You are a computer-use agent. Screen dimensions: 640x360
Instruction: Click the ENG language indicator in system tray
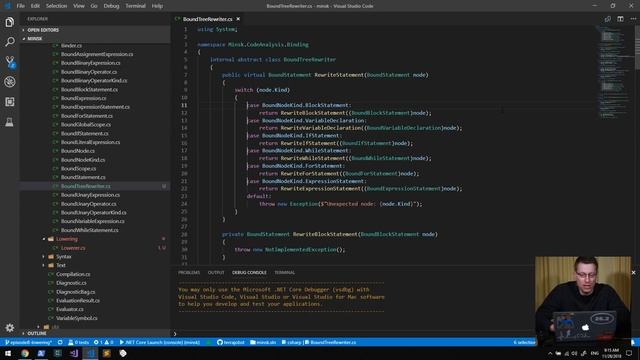tap(595, 353)
